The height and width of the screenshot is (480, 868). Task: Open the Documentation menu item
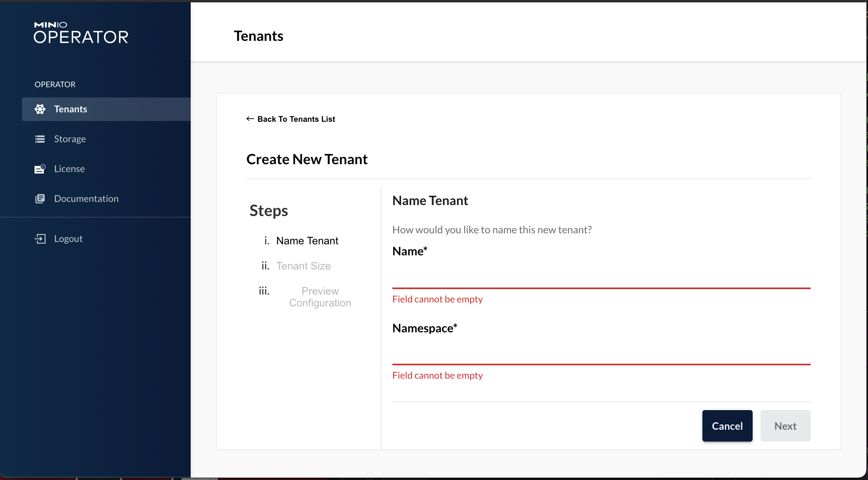pos(106,199)
